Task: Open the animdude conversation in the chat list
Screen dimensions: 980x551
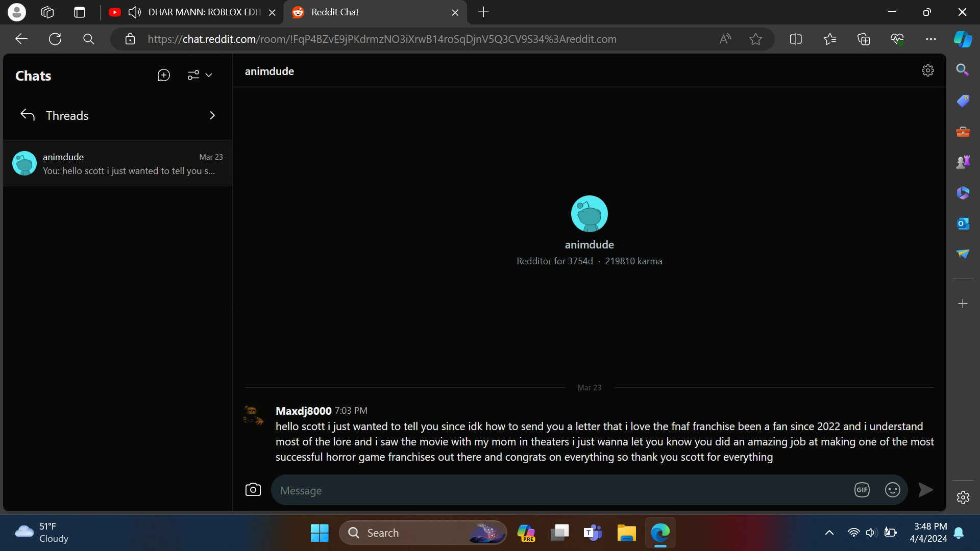Action: click(117, 163)
